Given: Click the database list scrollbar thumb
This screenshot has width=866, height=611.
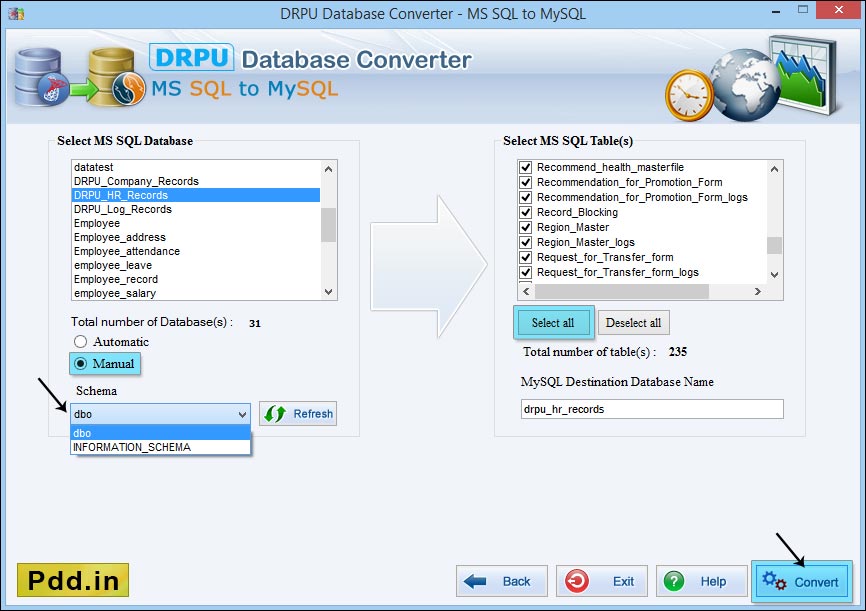Looking at the screenshot, I should pyautogui.click(x=329, y=225).
